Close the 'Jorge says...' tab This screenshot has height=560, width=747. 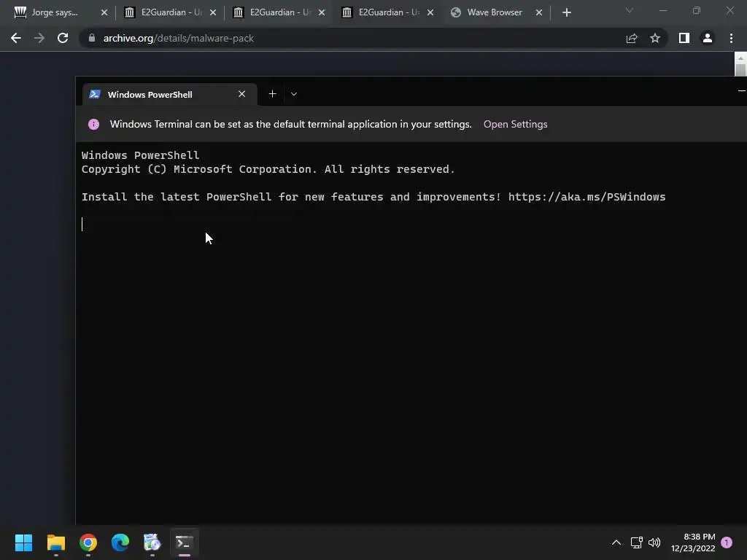[104, 12]
